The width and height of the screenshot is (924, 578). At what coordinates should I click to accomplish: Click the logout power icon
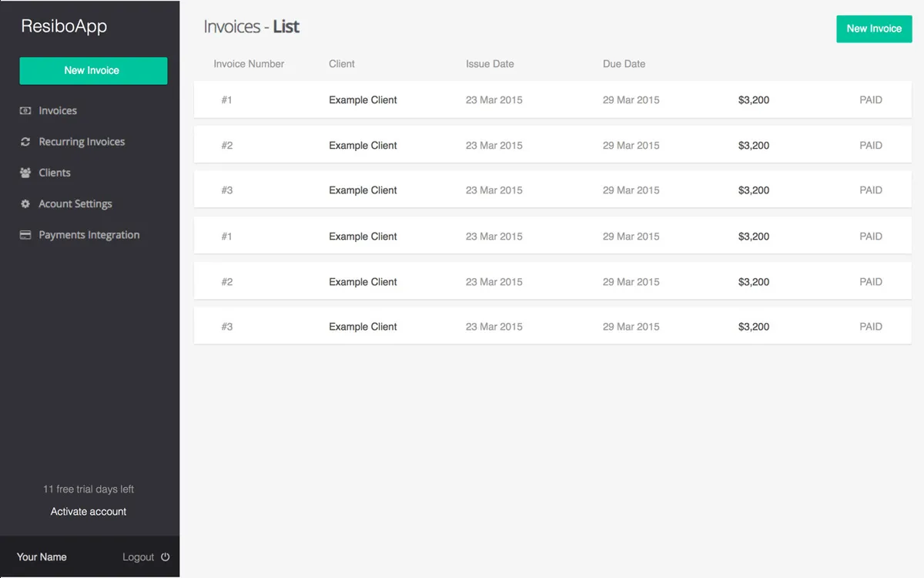pyautogui.click(x=166, y=556)
